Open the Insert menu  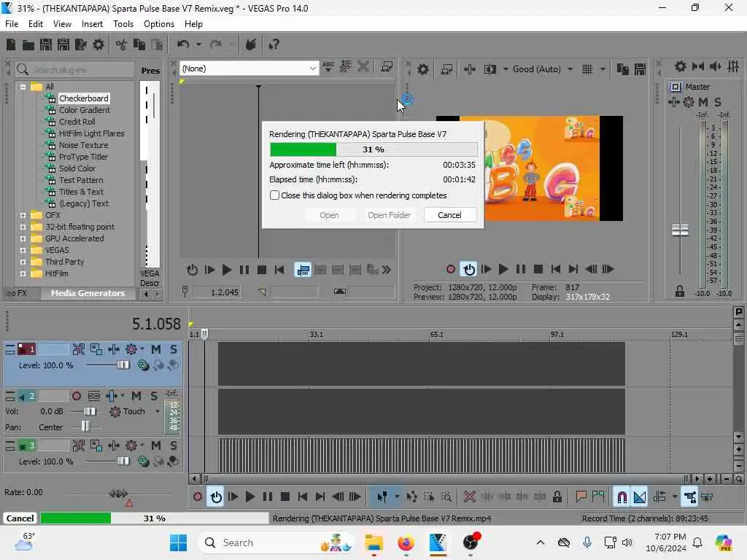pyautogui.click(x=92, y=24)
